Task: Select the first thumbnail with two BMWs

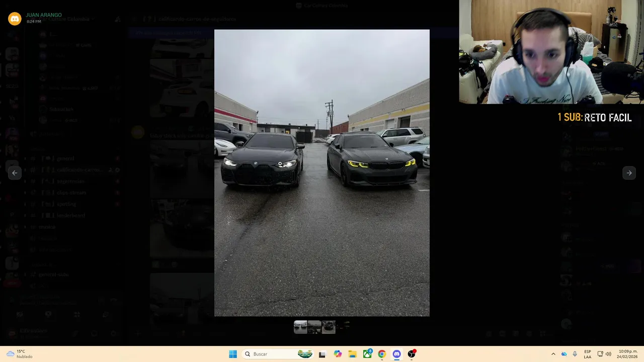Action: (x=300, y=327)
